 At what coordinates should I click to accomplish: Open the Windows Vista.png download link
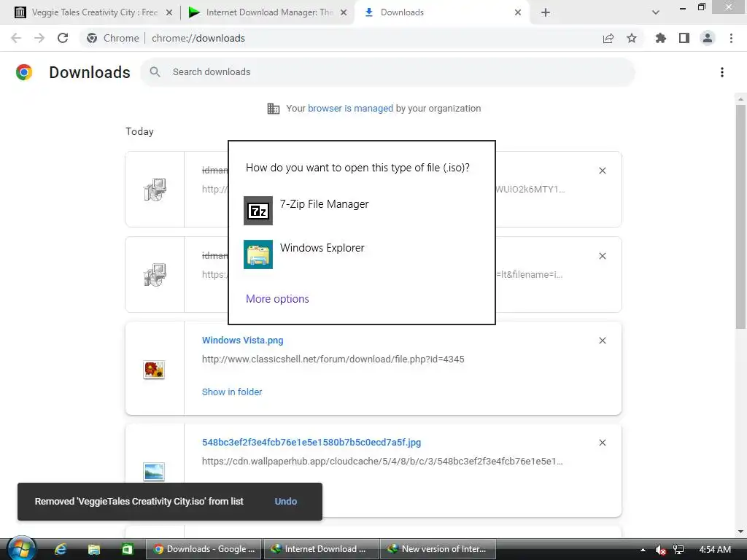click(242, 340)
